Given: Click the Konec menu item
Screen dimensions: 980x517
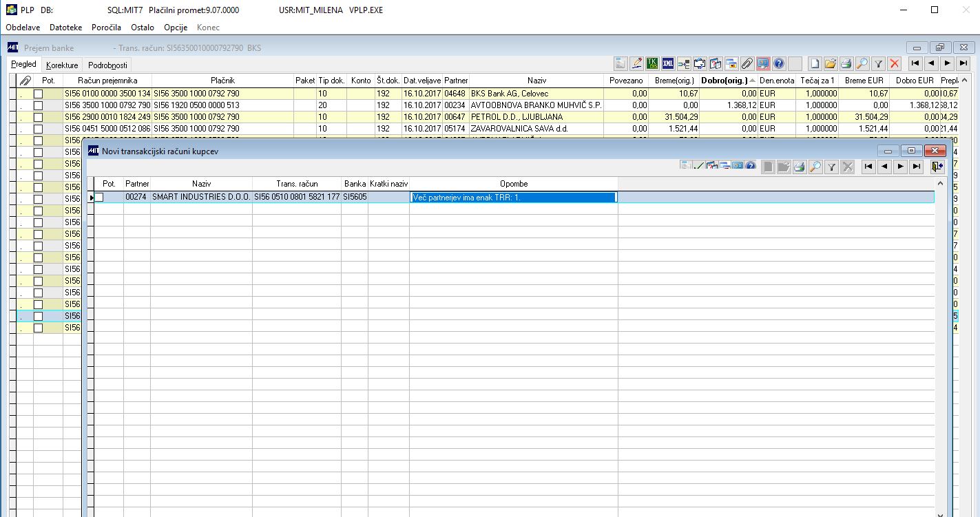Looking at the screenshot, I should click(208, 28).
